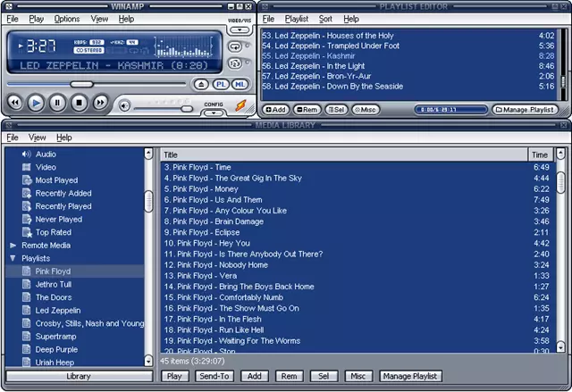This screenshot has height=392, width=572.
Task: Open the Play menu in Winamp
Action: point(36,19)
